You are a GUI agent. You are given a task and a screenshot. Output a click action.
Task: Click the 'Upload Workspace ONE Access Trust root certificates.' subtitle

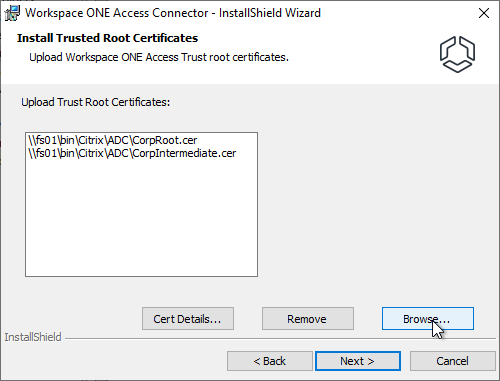tap(159, 57)
